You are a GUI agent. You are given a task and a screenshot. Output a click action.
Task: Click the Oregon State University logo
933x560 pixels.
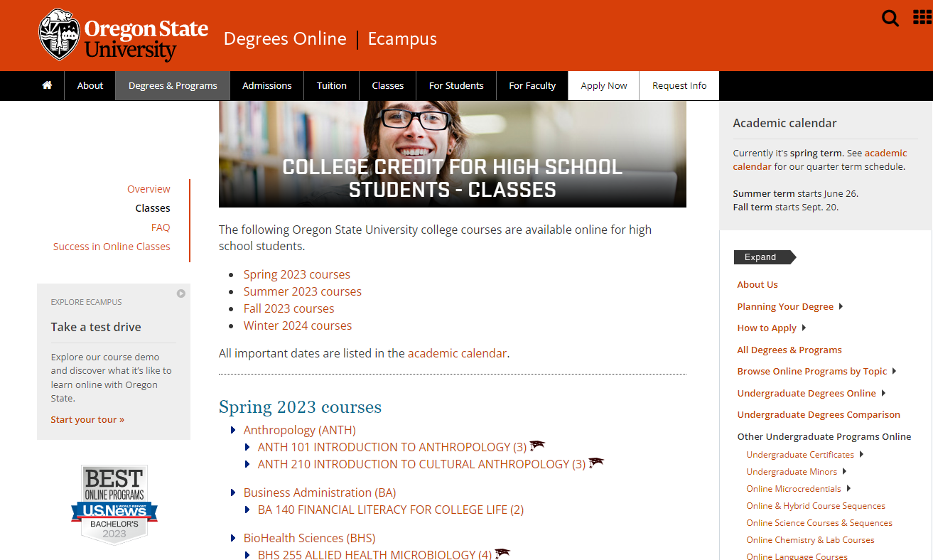pyautogui.click(x=124, y=35)
